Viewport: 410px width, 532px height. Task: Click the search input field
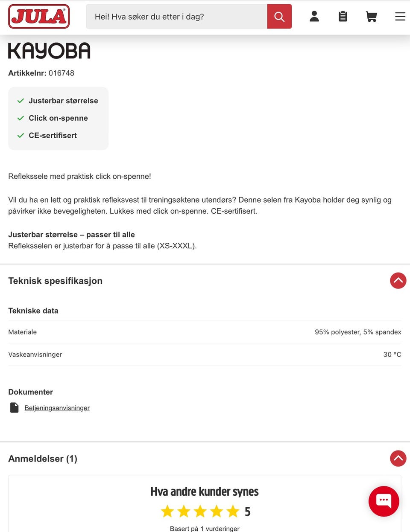pos(175,16)
